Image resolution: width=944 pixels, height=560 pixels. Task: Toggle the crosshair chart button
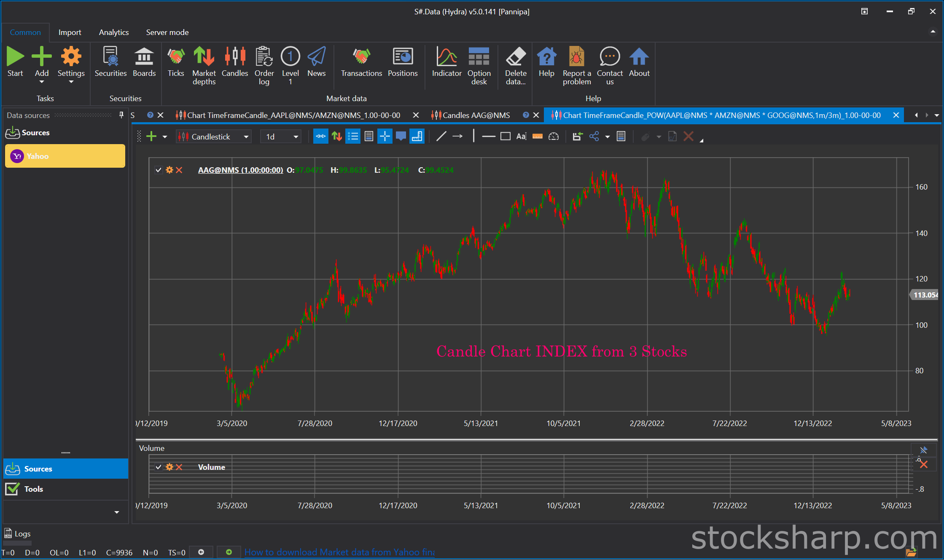coord(385,137)
